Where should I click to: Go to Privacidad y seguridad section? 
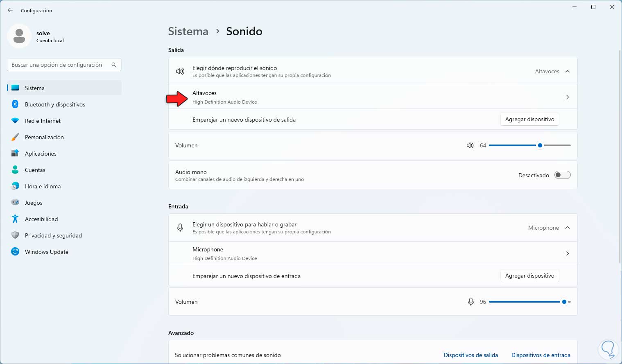point(53,235)
